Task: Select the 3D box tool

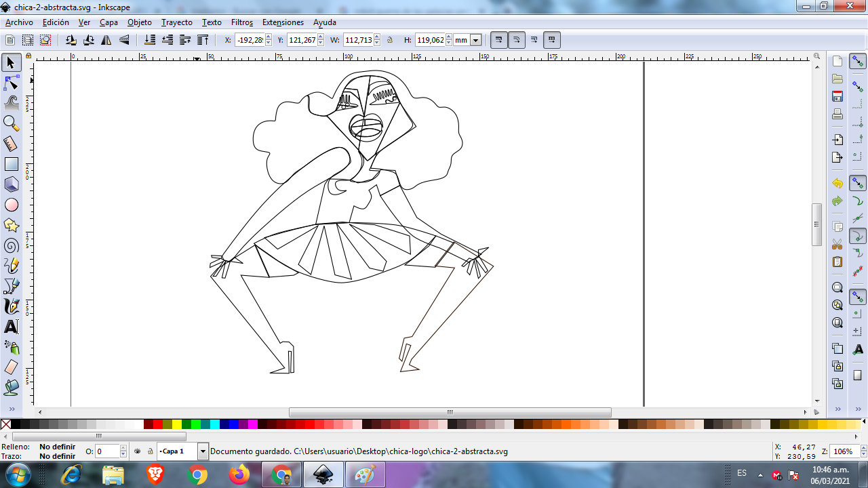Action: click(11, 184)
